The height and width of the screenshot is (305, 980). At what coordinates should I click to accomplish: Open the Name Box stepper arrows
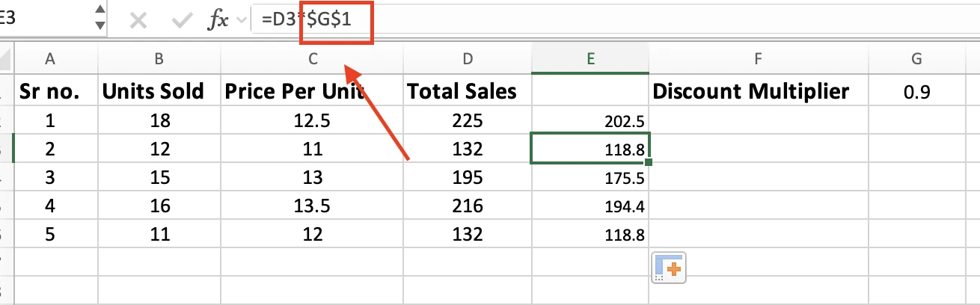[100, 18]
